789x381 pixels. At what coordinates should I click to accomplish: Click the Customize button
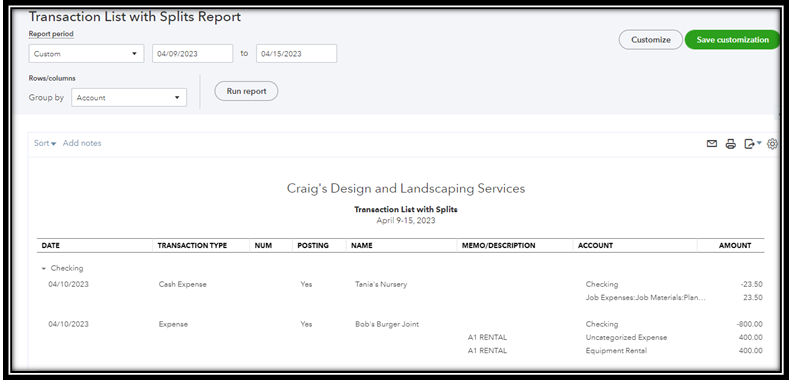point(651,40)
